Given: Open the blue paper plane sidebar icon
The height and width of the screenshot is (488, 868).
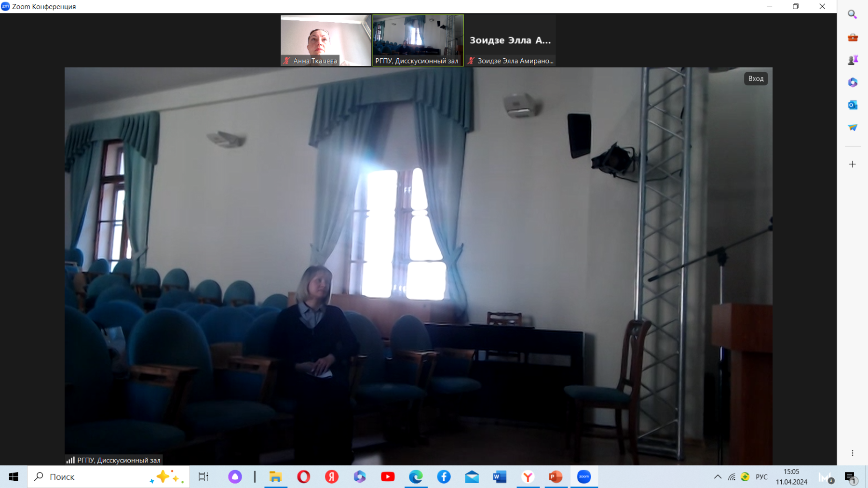Looking at the screenshot, I should [853, 128].
